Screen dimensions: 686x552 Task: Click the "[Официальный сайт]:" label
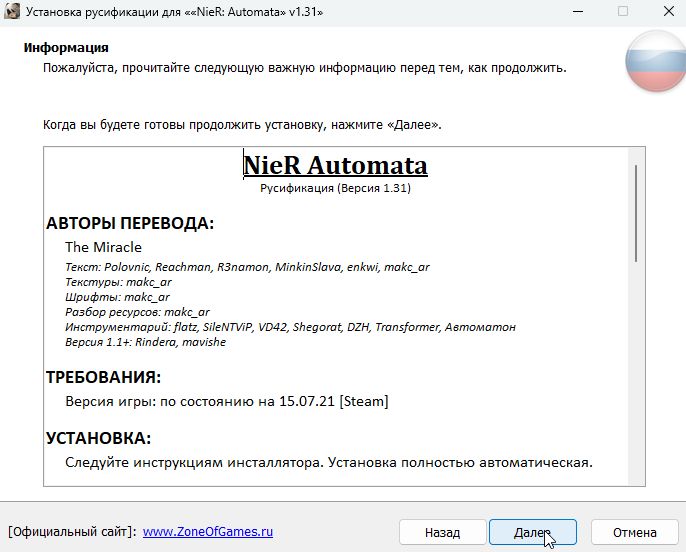pos(73,532)
